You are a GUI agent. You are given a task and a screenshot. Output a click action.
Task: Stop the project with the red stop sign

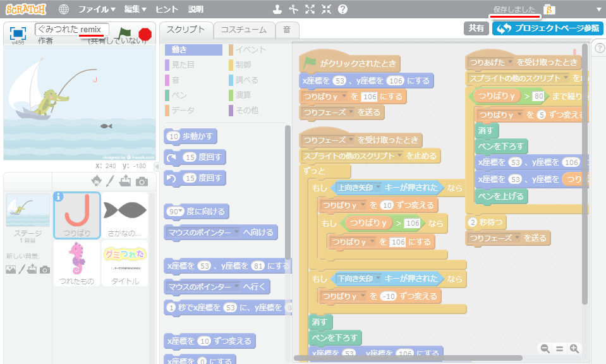(x=145, y=34)
